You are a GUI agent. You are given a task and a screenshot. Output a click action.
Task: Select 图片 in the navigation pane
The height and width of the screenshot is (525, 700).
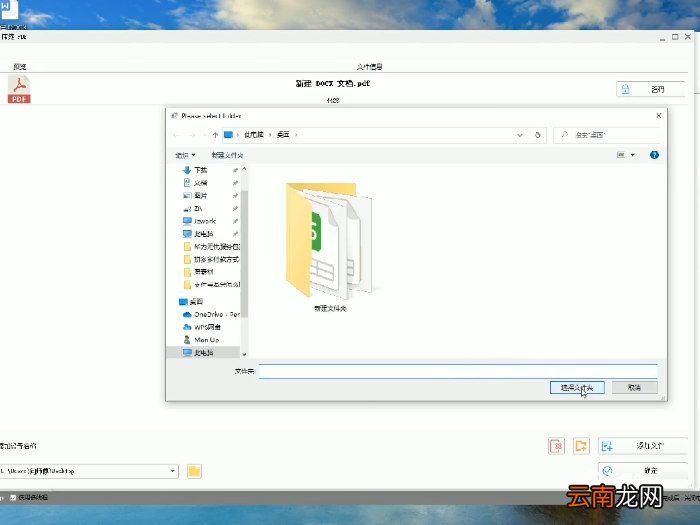coord(200,196)
